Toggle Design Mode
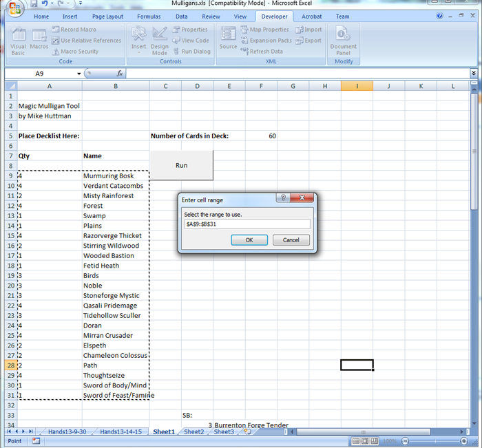The height and width of the screenshot is (448, 482). (x=160, y=41)
